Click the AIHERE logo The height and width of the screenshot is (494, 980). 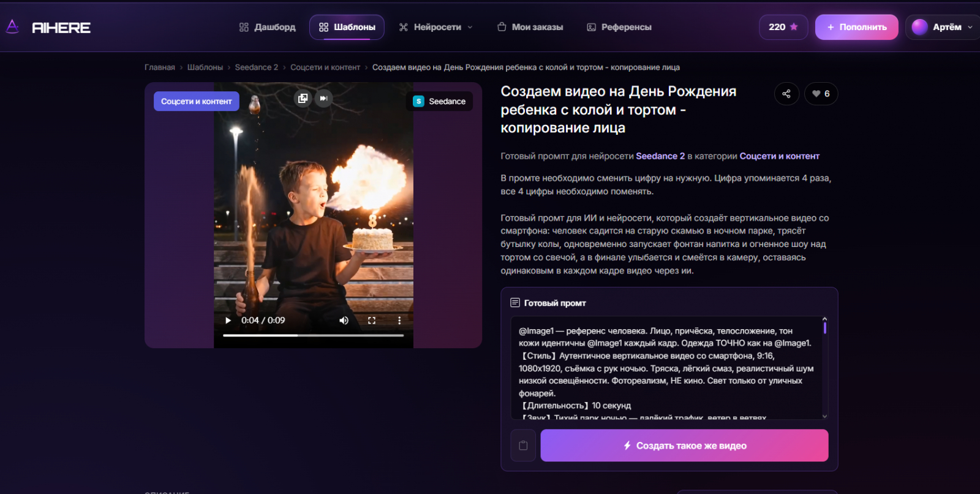(48, 27)
